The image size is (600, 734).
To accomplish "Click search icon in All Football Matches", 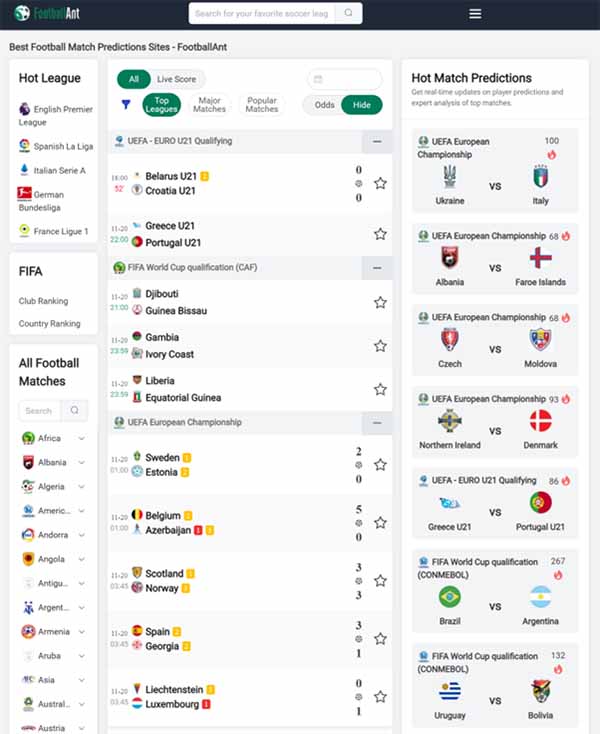I will coord(74,411).
